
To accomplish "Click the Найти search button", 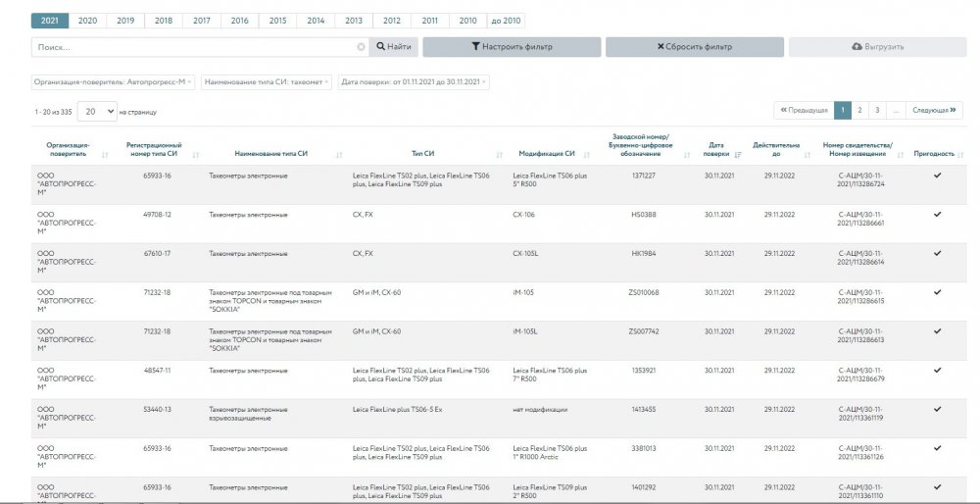I will click(x=393, y=47).
